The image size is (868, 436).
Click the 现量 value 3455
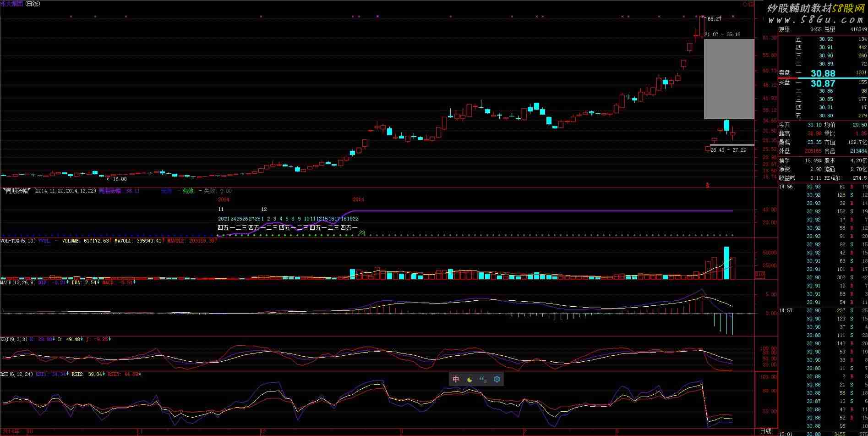tap(815, 29)
